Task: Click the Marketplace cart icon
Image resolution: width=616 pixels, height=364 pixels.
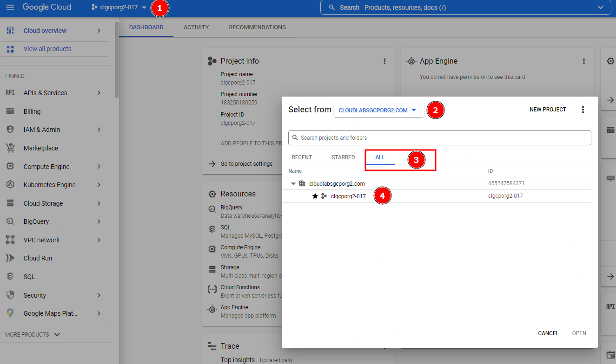Action: pyautogui.click(x=10, y=148)
